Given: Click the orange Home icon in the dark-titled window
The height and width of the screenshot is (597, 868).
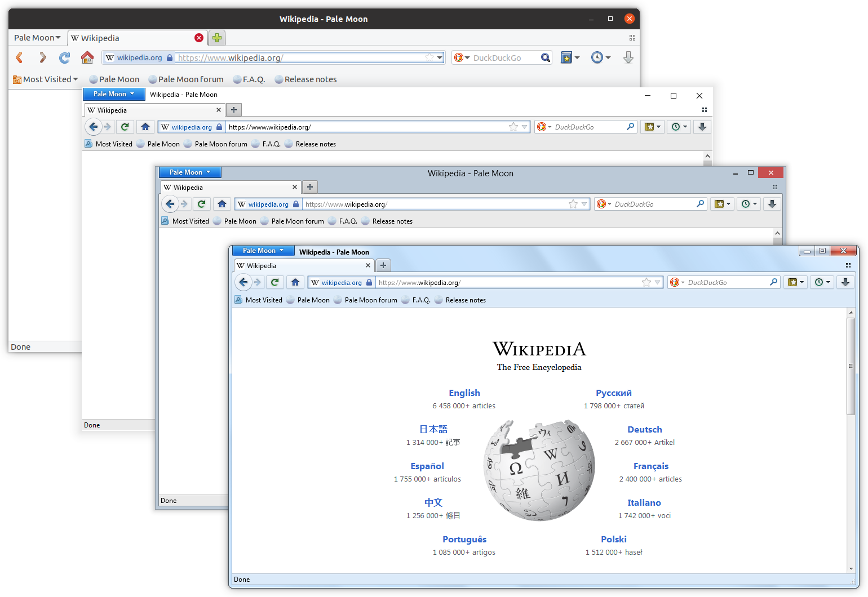Looking at the screenshot, I should (87, 57).
